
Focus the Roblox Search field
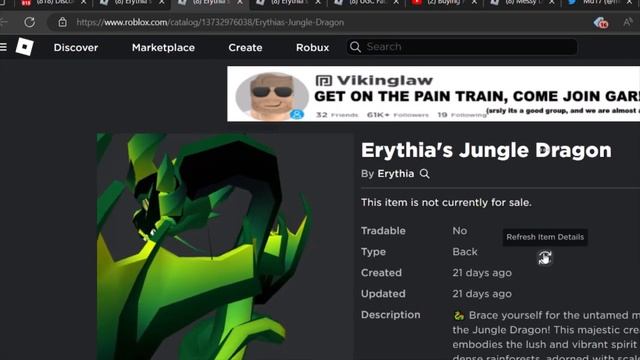(462, 47)
